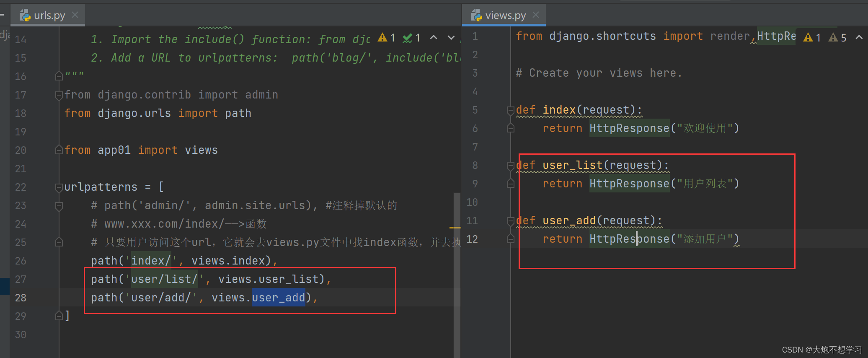This screenshot has height=358, width=868.
Task: Click 'index/' string on line 26
Action: (x=151, y=261)
